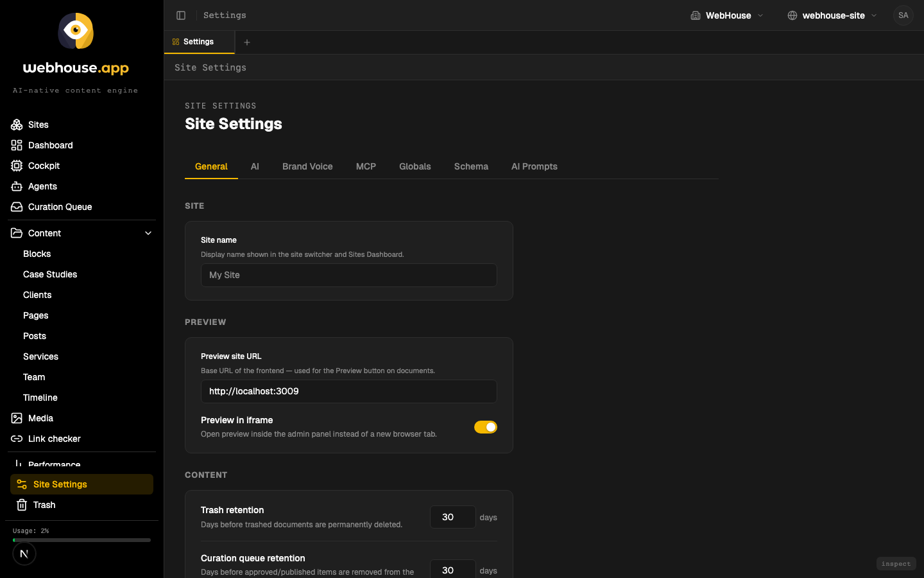
Task: Open Trash via the bin icon
Action: tap(22, 505)
